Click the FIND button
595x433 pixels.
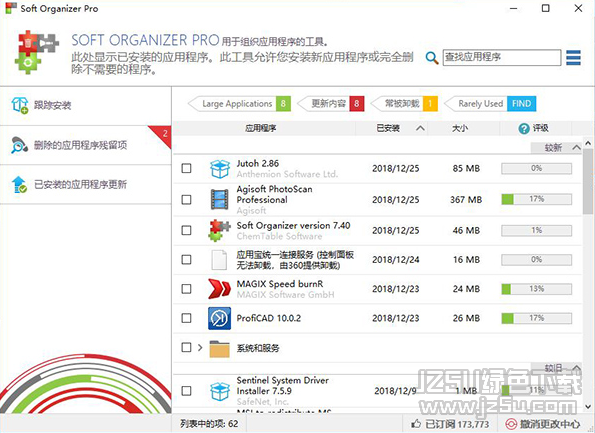521,104
